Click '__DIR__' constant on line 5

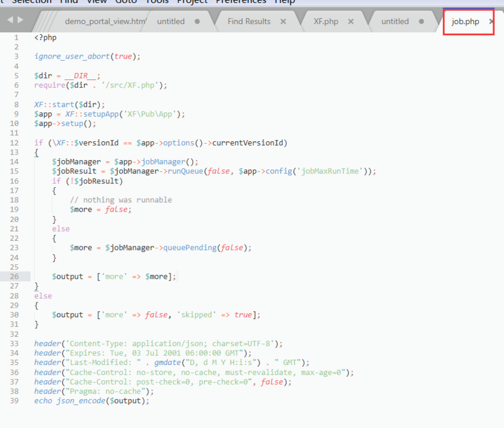pos(81,76)
